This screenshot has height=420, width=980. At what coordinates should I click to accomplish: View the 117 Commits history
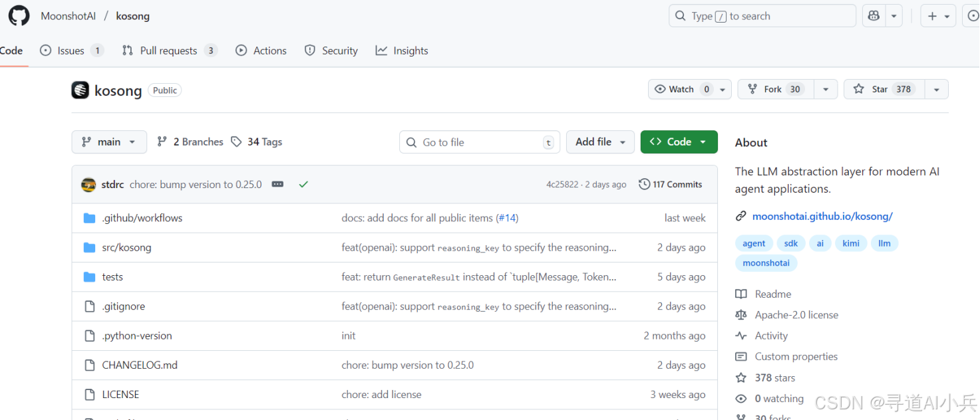click(671, 185)
